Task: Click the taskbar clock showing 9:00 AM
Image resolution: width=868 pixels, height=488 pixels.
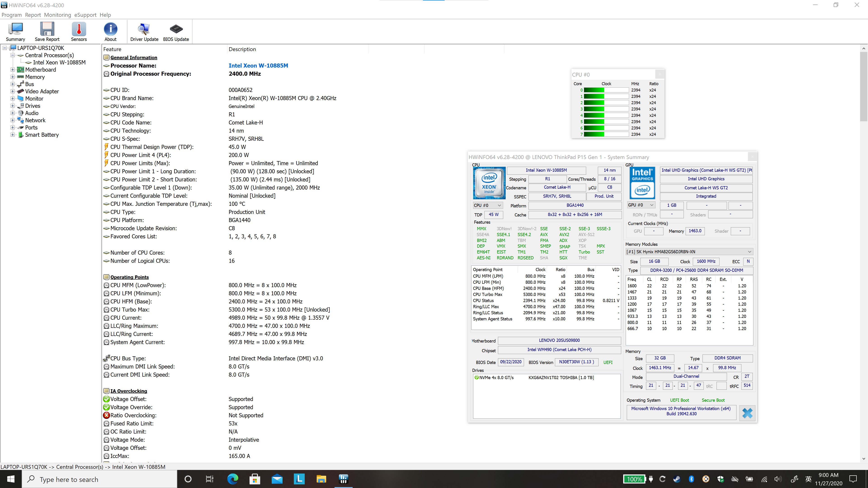Action: [x=829, y=479]
